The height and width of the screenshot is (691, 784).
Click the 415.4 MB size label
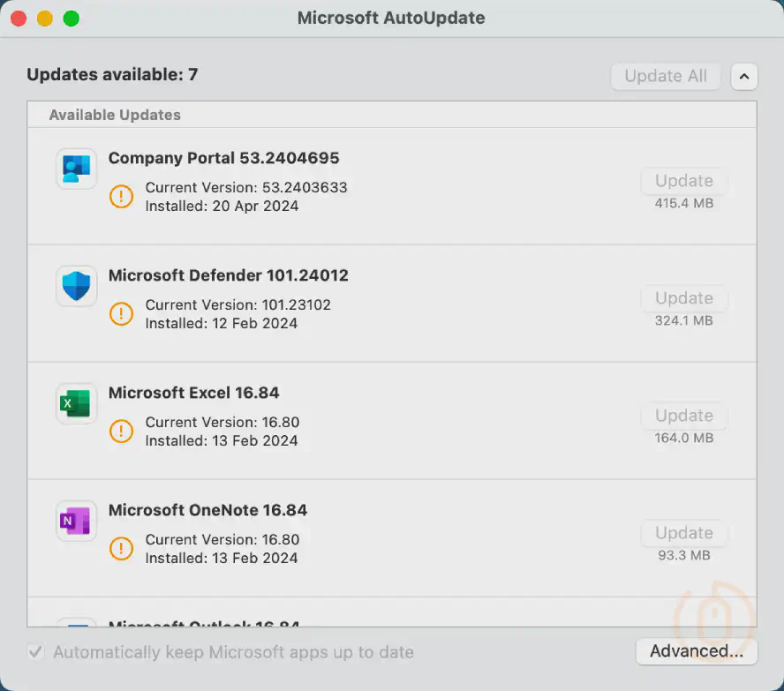point(684,203)
